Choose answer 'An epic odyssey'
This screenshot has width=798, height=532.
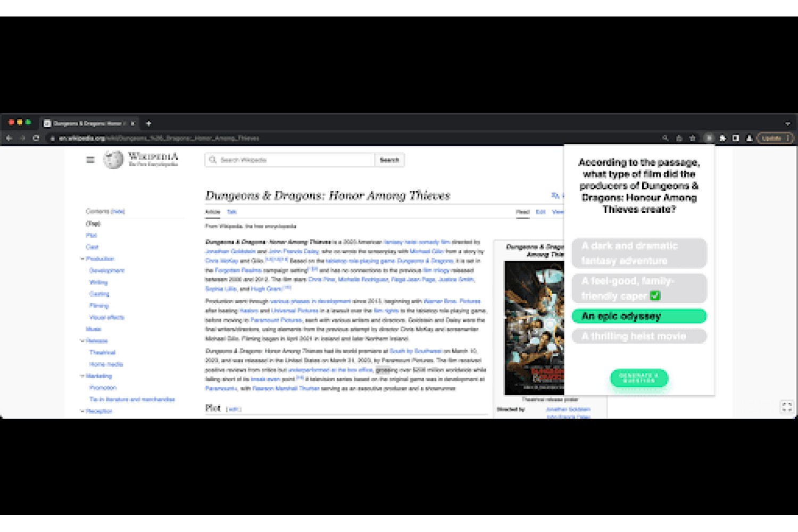pyautogui.click(x=639, y=316)
